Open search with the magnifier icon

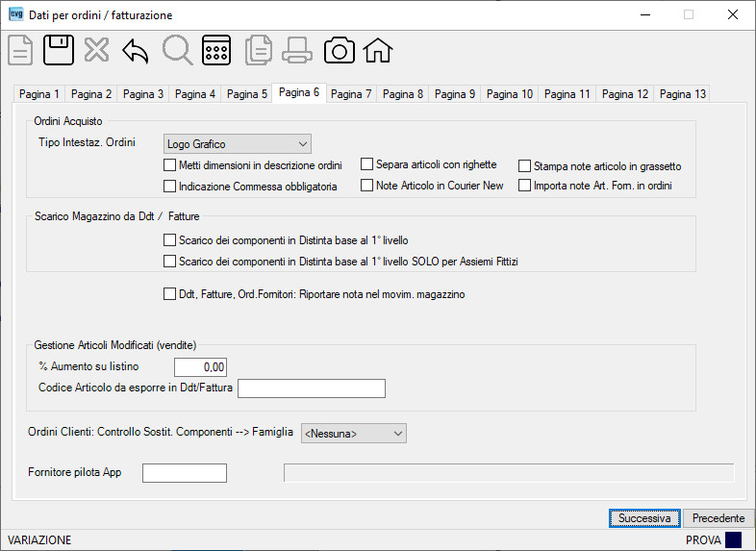coord(177,50)
